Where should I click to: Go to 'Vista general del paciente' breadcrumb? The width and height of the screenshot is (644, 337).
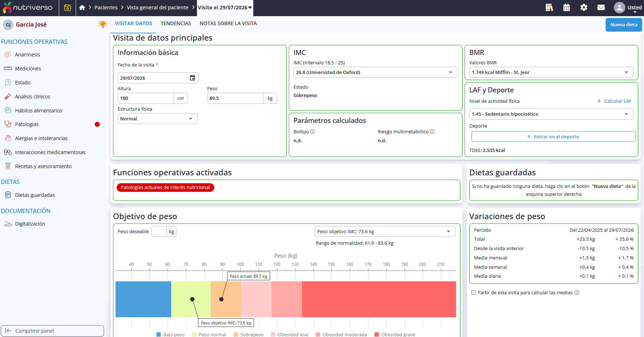point(158,8)
